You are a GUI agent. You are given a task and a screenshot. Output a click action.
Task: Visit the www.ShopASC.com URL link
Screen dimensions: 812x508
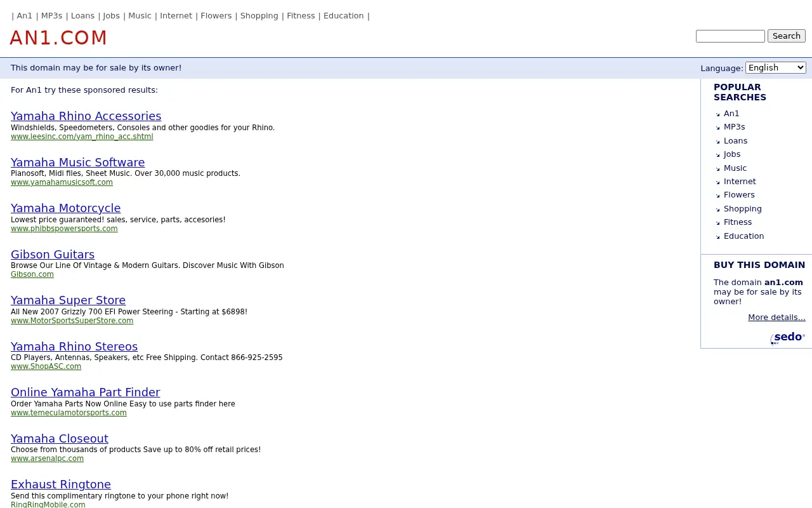(x=46, y=366)
